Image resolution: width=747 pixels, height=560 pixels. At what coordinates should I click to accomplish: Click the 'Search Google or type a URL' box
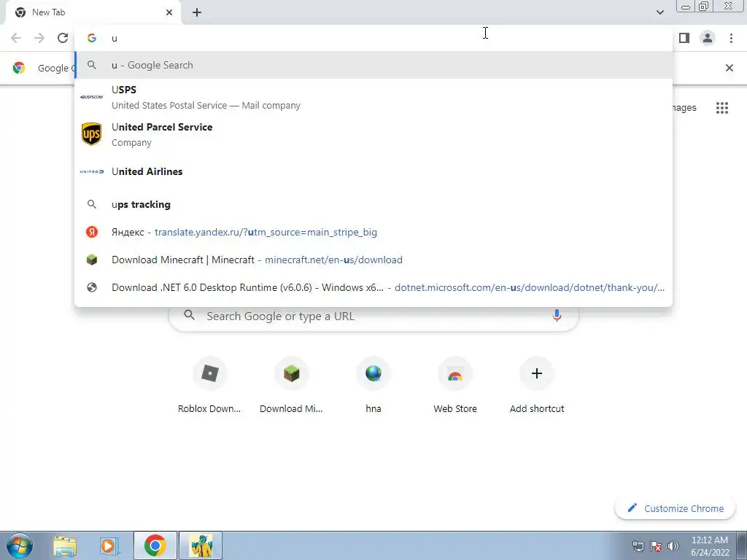point(373,316)
